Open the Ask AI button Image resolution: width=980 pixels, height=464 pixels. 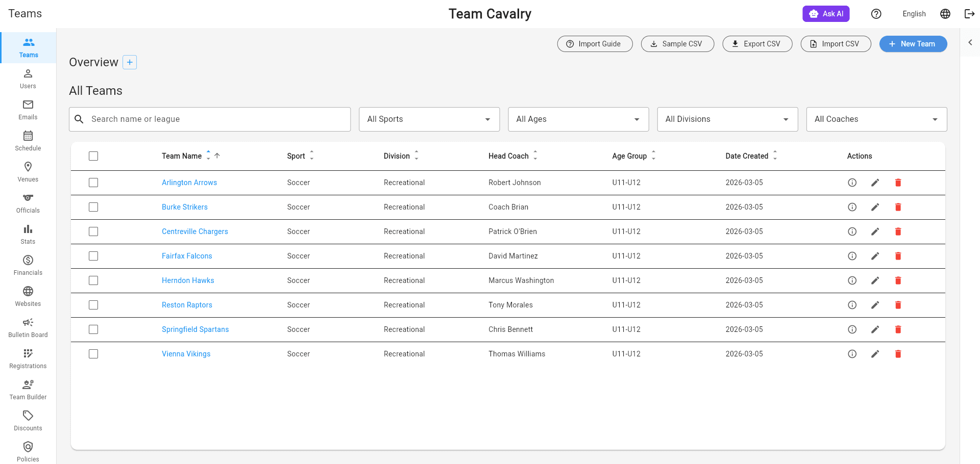826,14
